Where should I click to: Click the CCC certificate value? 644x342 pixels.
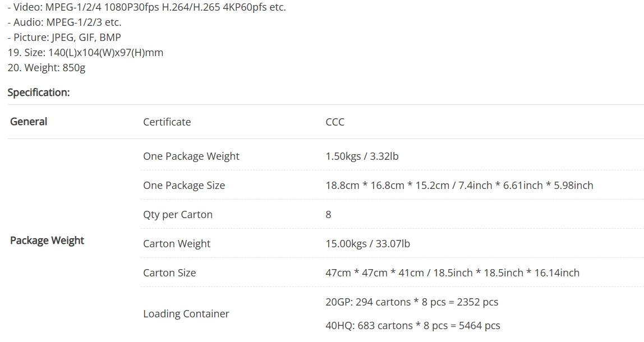pyautogui.click(x=335, y=122)
